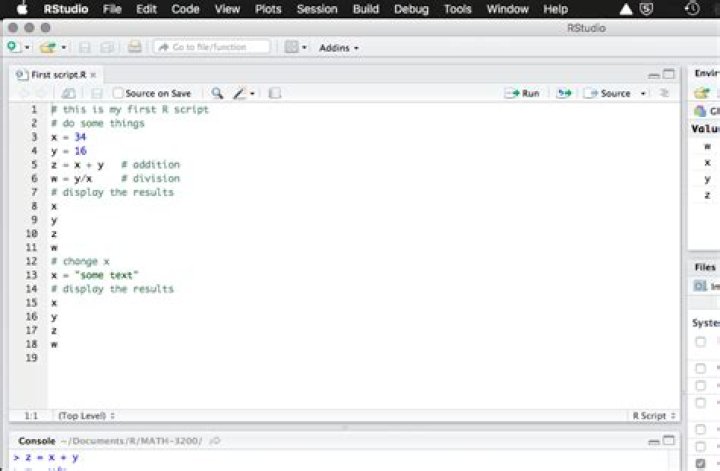Select the First script.R tab
The image size is (720, 471).
(x=56, y=75)
